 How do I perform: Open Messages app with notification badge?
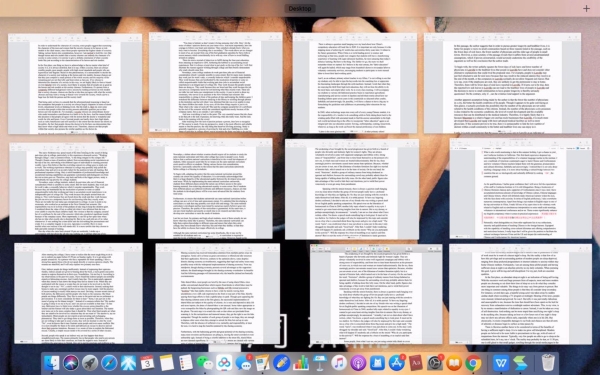coord(243,362)
